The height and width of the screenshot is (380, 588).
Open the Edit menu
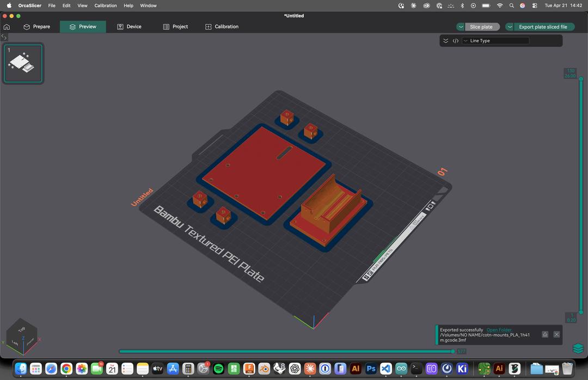(66, 5)
